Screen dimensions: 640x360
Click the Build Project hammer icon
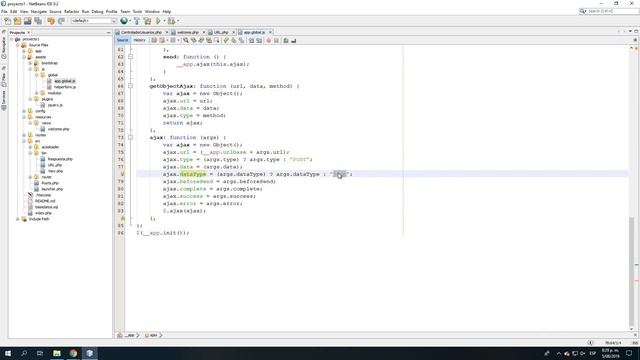137,21
